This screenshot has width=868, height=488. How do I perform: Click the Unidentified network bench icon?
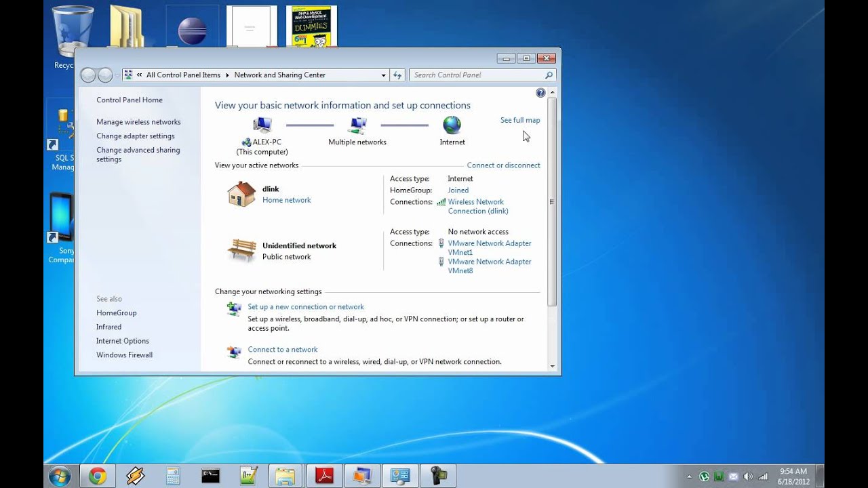pos(241,251)
